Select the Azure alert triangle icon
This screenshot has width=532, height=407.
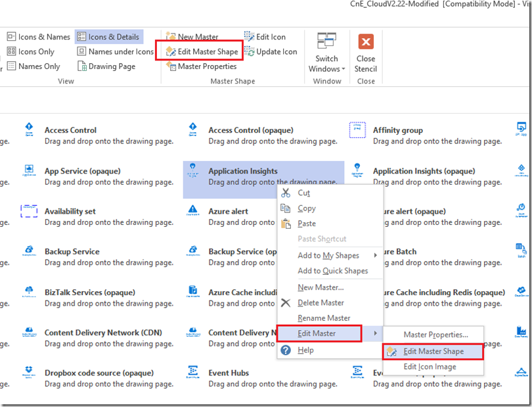(x=192, y=210)
